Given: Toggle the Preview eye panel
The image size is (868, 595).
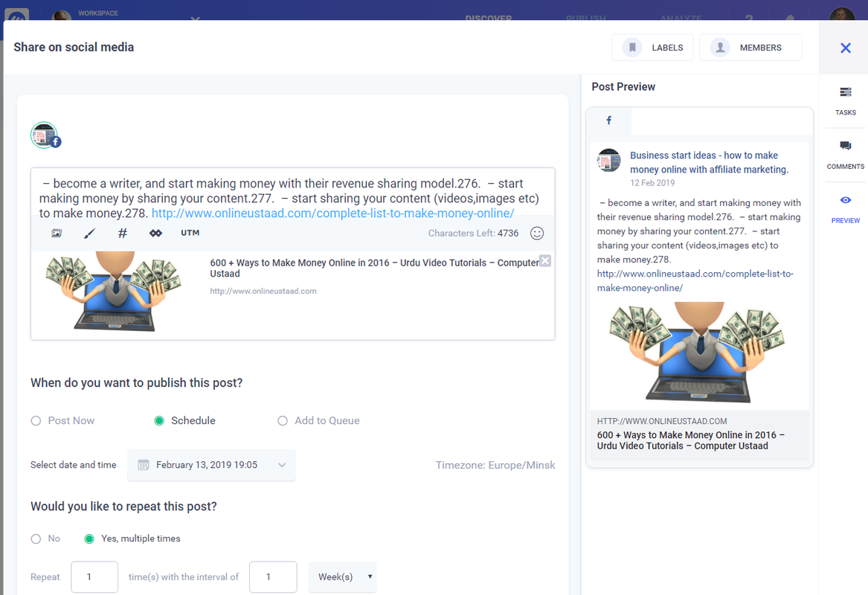Looking at the screenshot, I should tap(845, 209).
